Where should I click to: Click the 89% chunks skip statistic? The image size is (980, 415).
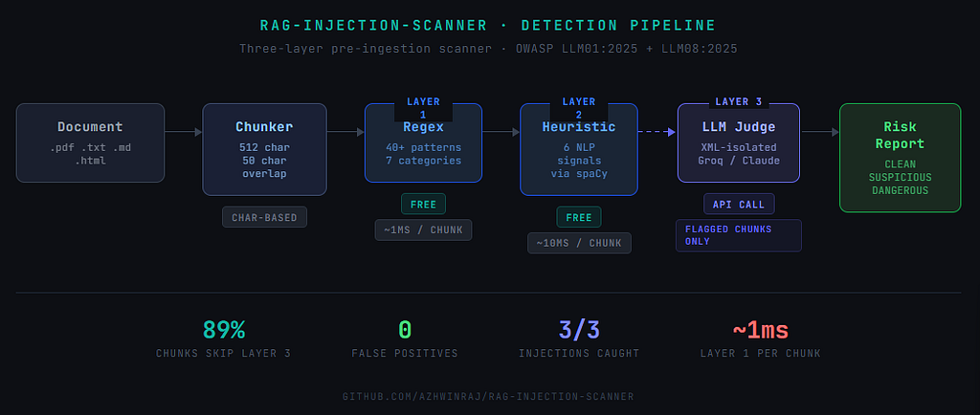point(224,339)
